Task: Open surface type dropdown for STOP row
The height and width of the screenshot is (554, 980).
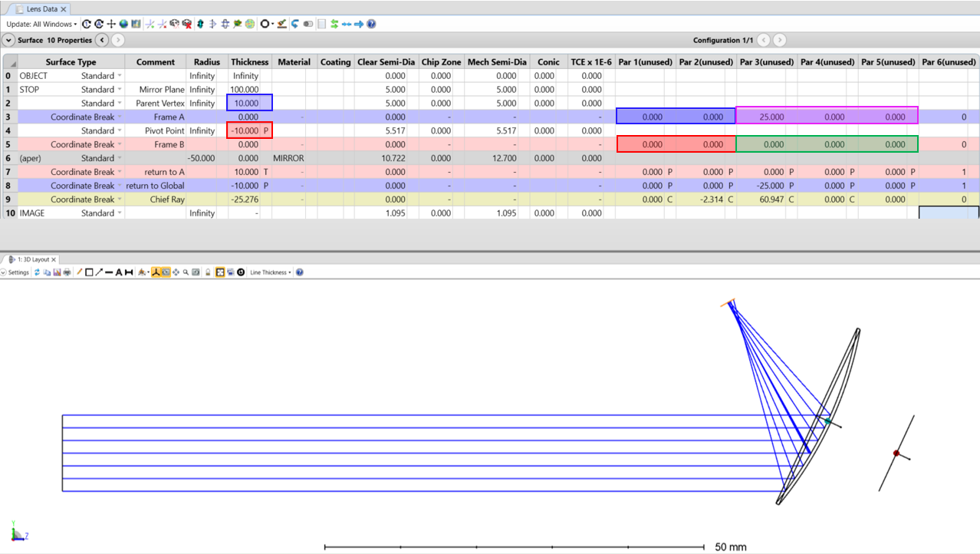Action: point(120,90)
